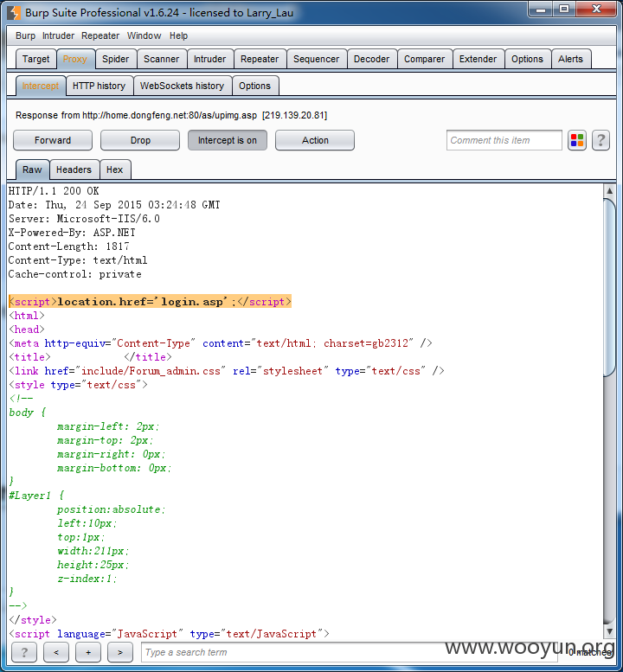This screenshot has width=623, height=672.
Task: Click the highlighted location.href script line
Action: point(150,302)
